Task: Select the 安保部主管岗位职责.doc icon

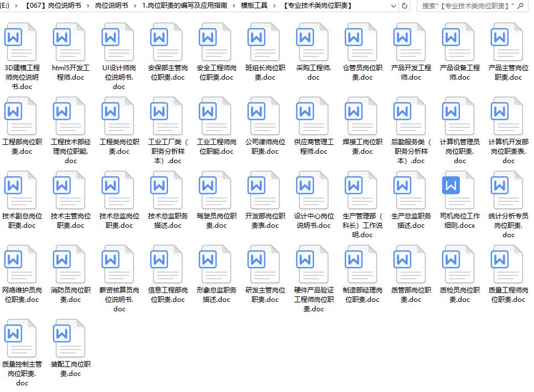Action: pos(166,41)
